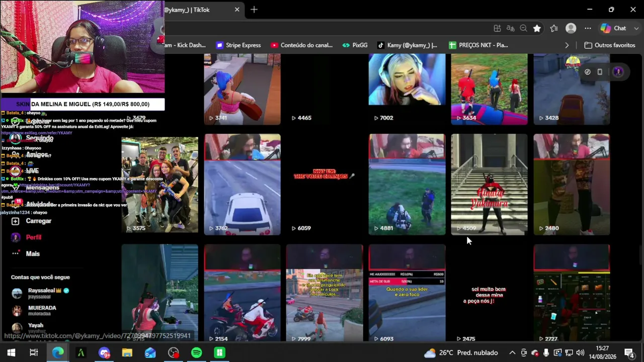The width and height of the screenshot is (644, 362).
Task: Open the notification center with 4 alerts
Action: pos(629,353)
